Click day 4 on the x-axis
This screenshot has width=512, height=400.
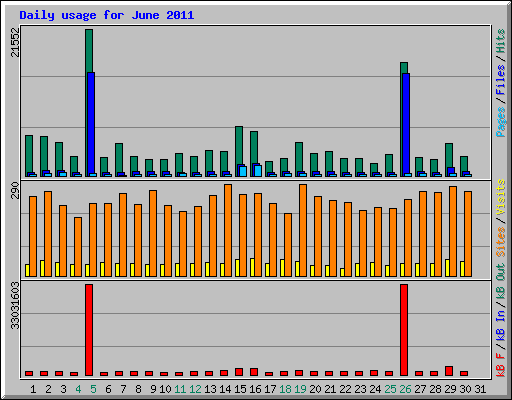point(78,389)
